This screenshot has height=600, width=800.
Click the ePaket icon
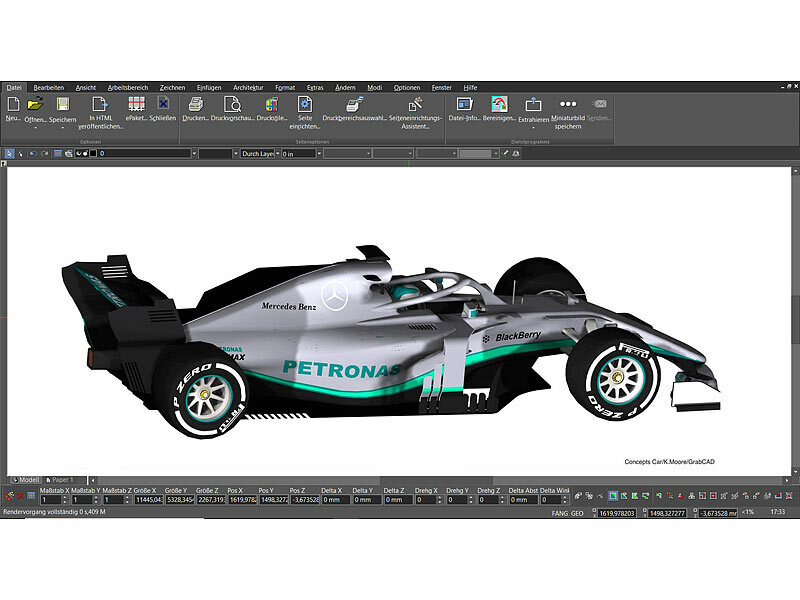(x=136, y=104)
